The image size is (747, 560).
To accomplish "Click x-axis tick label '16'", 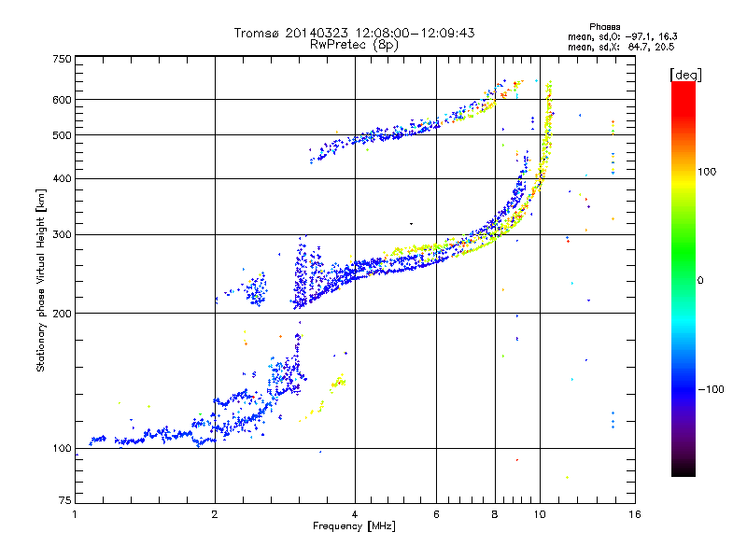I will pos(635,514).
